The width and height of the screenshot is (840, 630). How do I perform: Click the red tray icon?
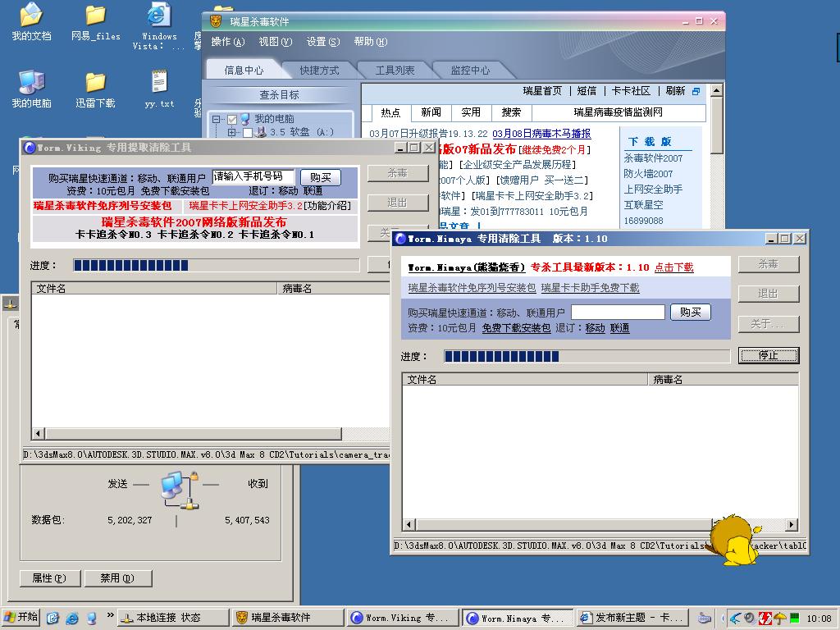pyautogui.click(x=765, y=619)
